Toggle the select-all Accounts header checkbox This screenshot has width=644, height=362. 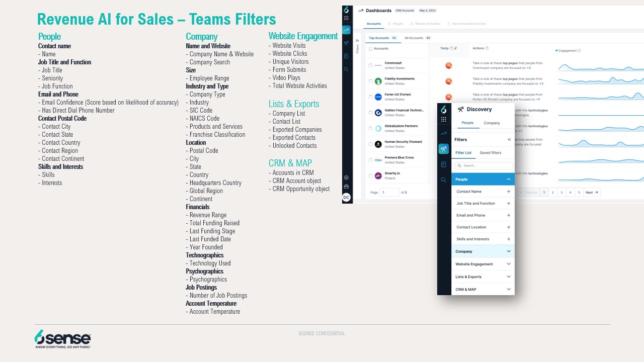pyautogui.click(x=371, y=49)
